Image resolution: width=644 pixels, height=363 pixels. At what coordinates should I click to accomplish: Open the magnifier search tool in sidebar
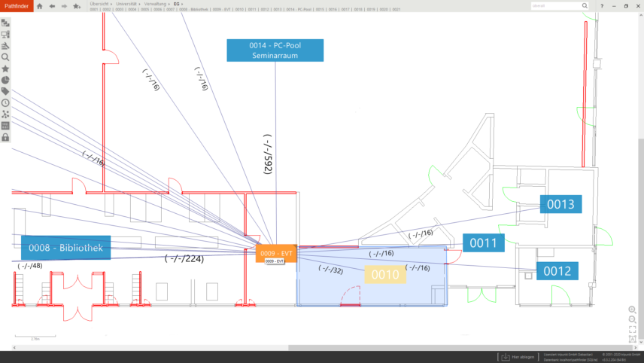click(5, 56)
